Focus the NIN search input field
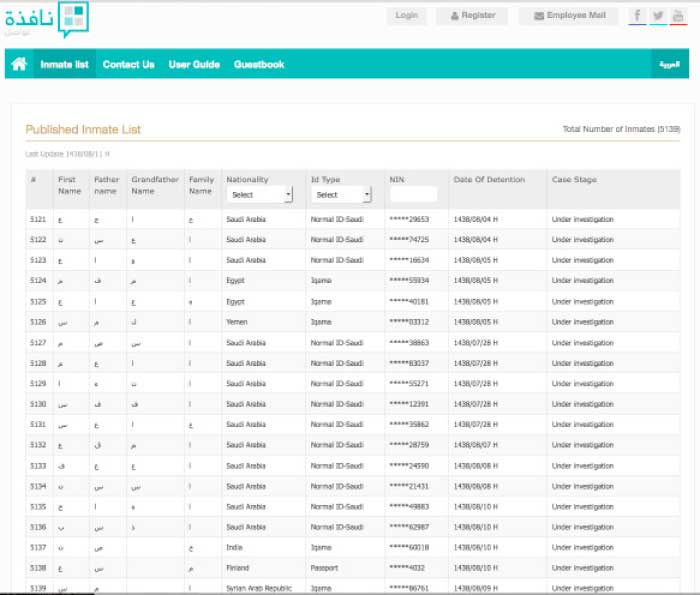This screenshot has width=700, height=595. point(413,194)
